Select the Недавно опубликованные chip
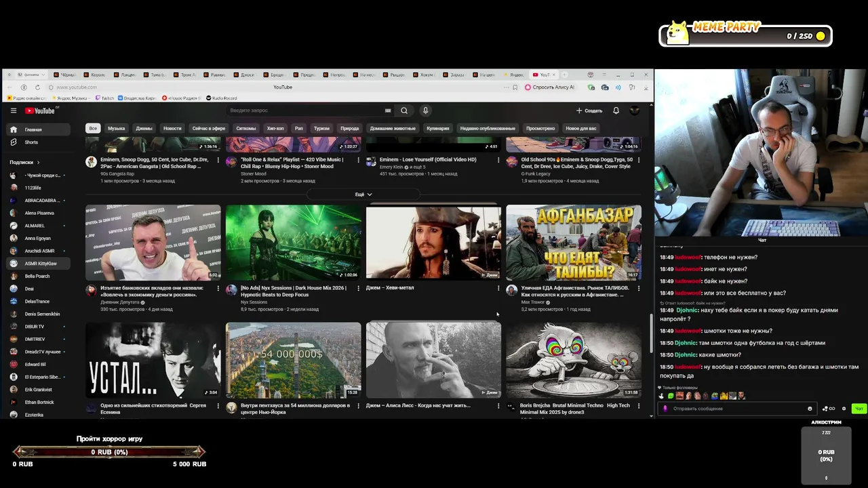Screen dimensions: 868x488 coord(488,128)
